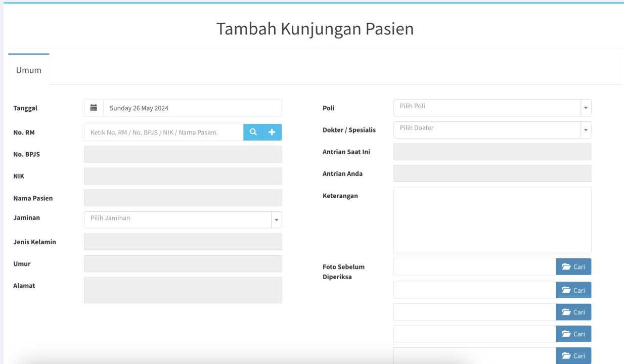Click the magnifier search icon for No. RM
This screenshot has width=624, height=364.
(x=253, y=132)
